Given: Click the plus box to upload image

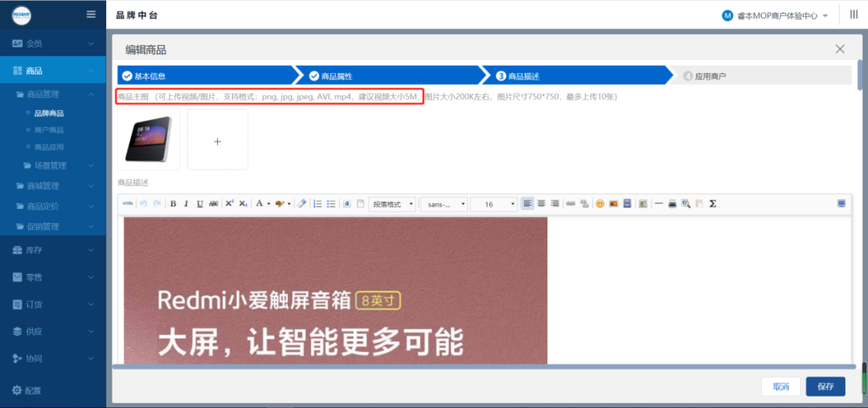Looking at the screenshot, I should 218,139.
